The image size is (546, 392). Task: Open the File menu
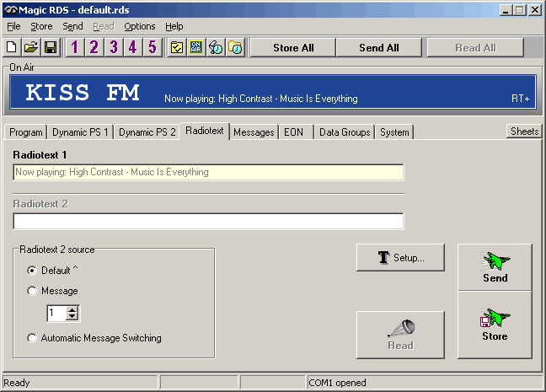pyautogui.click(x=13, y=26)
